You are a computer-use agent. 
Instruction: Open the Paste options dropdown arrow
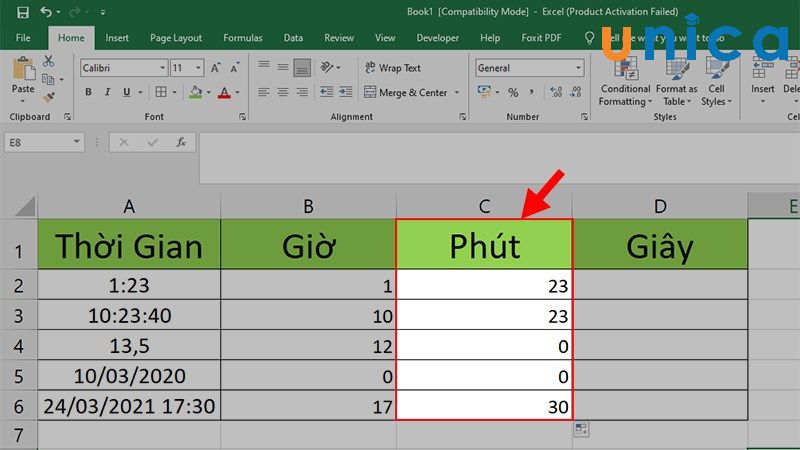[x=22, y=101]
